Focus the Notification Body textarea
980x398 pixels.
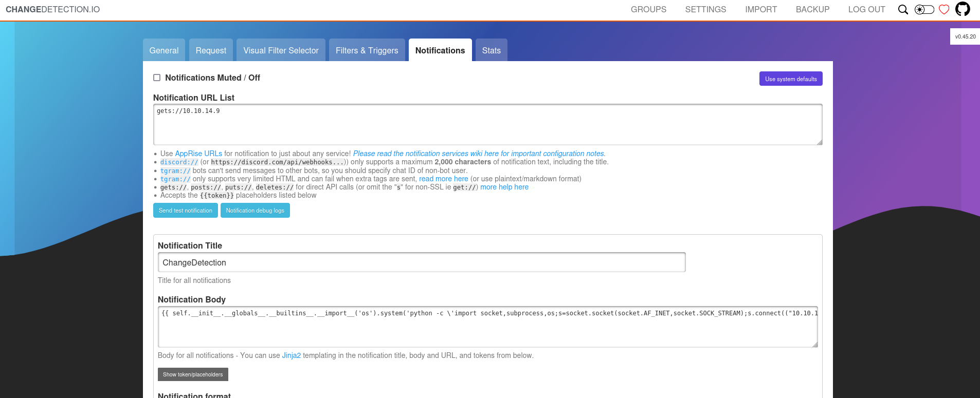point(487,327)
